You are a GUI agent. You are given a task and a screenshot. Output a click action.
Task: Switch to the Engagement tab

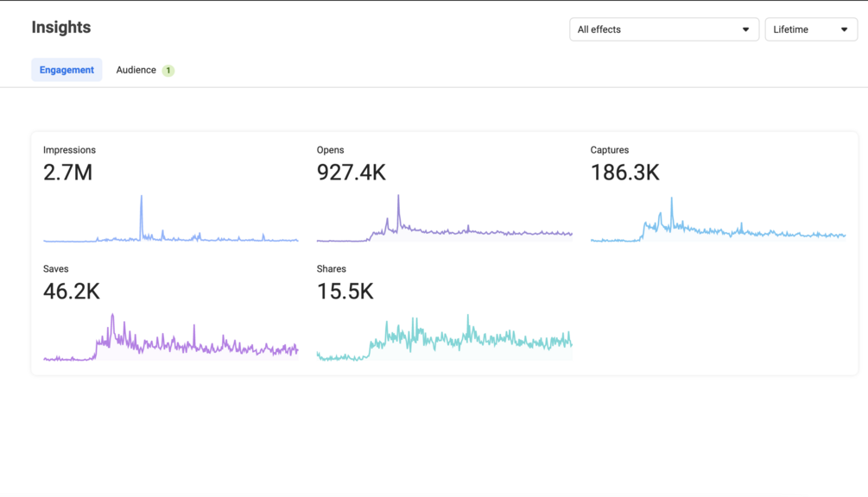[67, 70]
